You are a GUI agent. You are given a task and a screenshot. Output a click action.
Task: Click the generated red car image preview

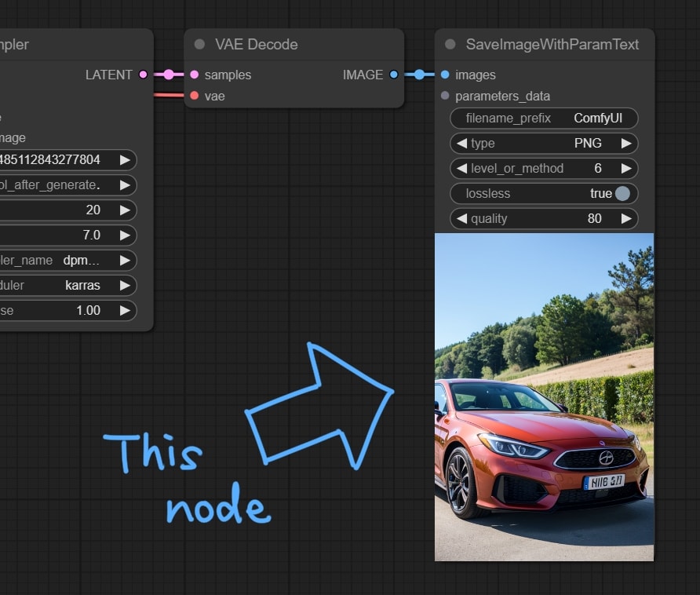[x=544, y=396]
